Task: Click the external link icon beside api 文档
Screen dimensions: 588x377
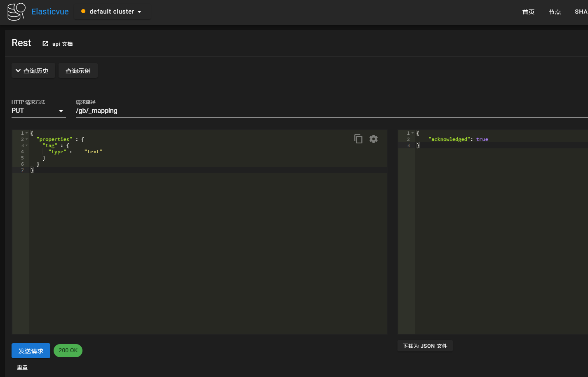Action: click(x=45, y=44)
